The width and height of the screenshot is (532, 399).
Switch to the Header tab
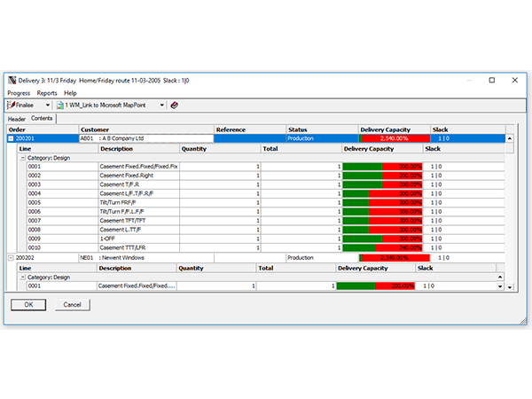coord(17,118)
